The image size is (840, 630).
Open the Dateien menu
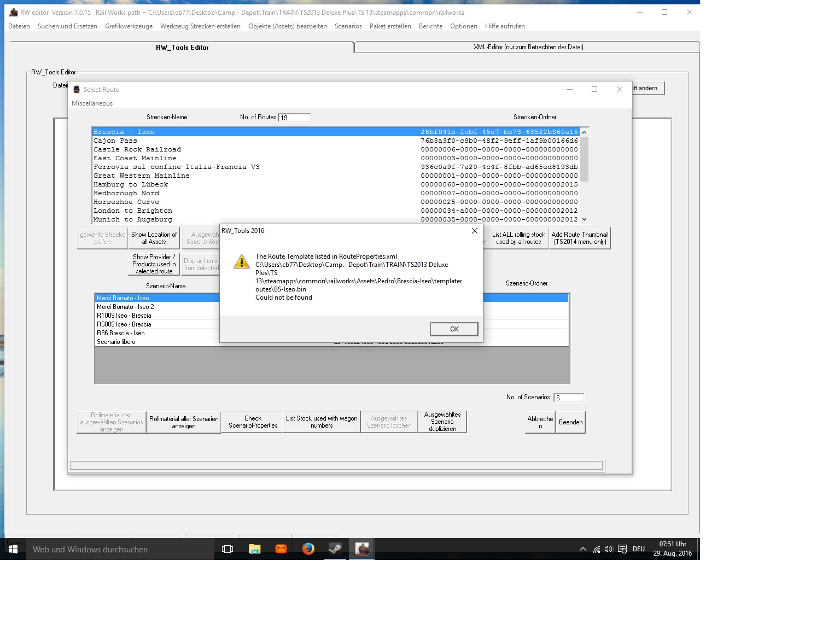click(x=19, y=26)
